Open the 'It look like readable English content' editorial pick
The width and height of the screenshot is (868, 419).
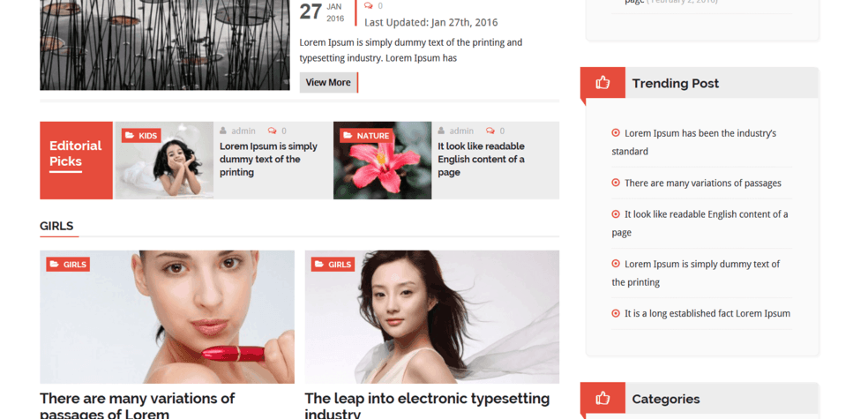coord(481,160)
